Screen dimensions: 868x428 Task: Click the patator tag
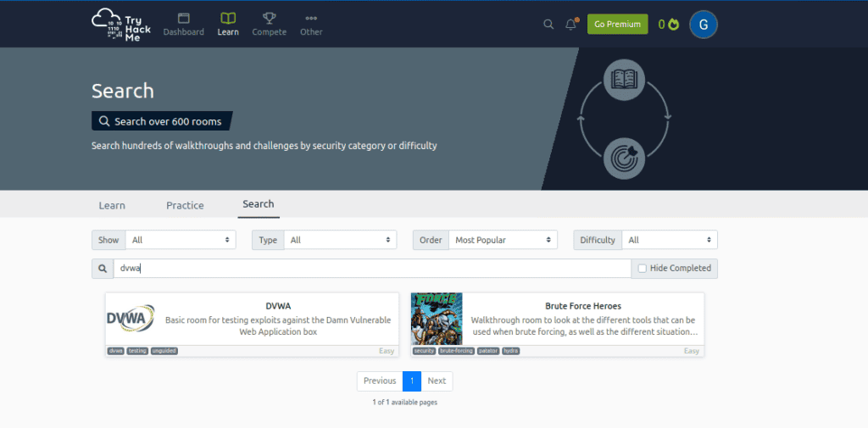[488, 351]
